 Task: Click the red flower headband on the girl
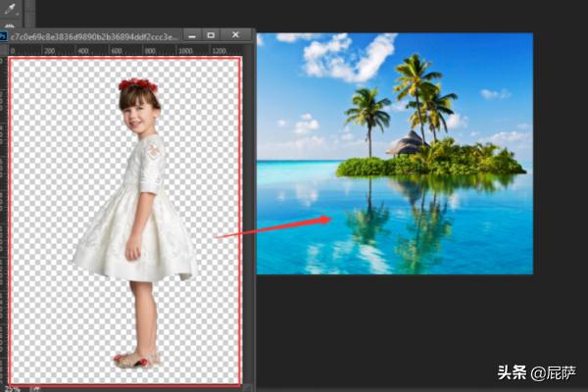138,85
